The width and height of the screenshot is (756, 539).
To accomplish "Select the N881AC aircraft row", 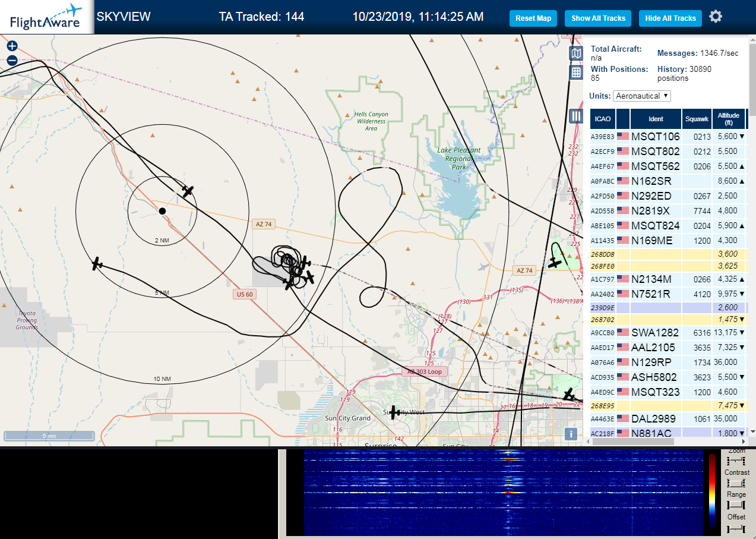I will [x=668, y=433].
